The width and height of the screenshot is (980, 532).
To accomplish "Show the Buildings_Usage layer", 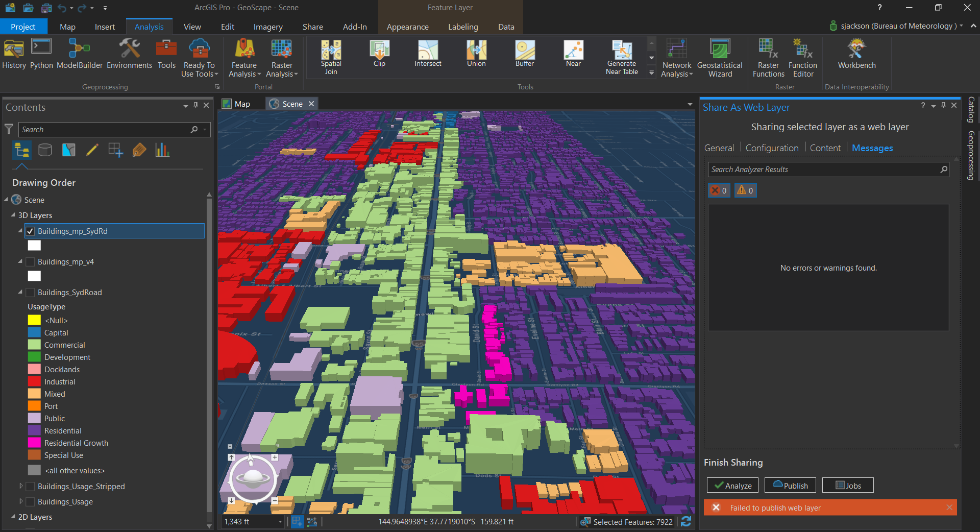I will (31, 502).
